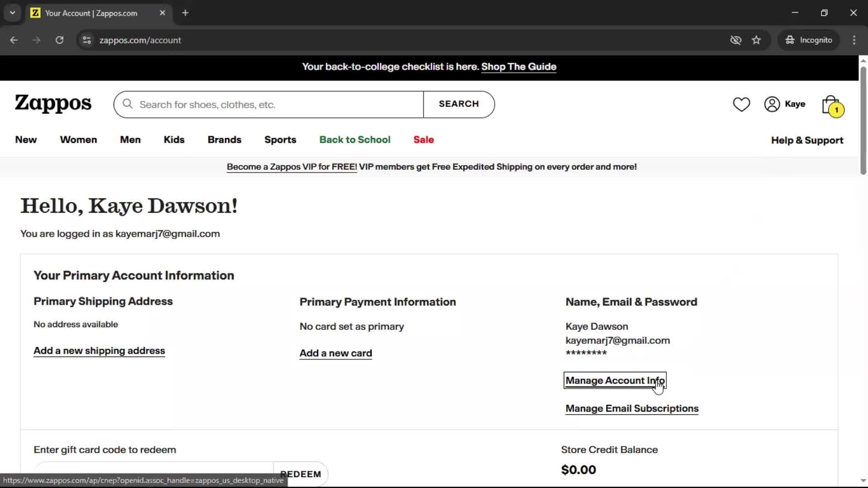Click the magnifier icon in search box
868x488 pixels.
127,104
